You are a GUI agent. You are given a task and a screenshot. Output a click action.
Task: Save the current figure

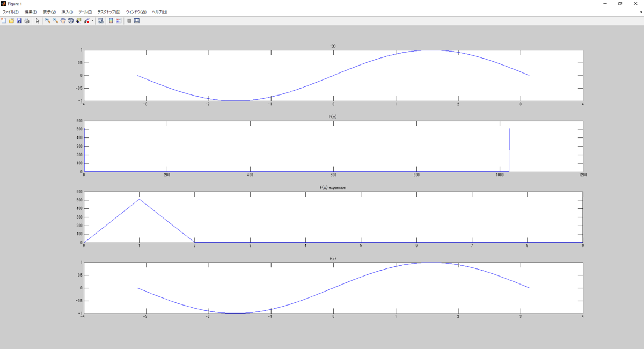pyautogui.click(x=19, y=21)
